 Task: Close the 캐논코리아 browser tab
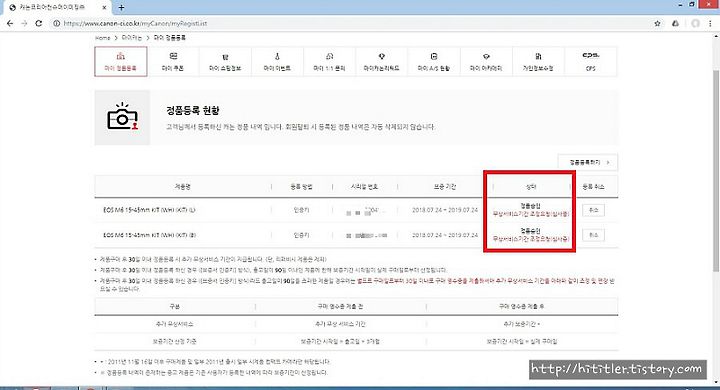[104, 7]
